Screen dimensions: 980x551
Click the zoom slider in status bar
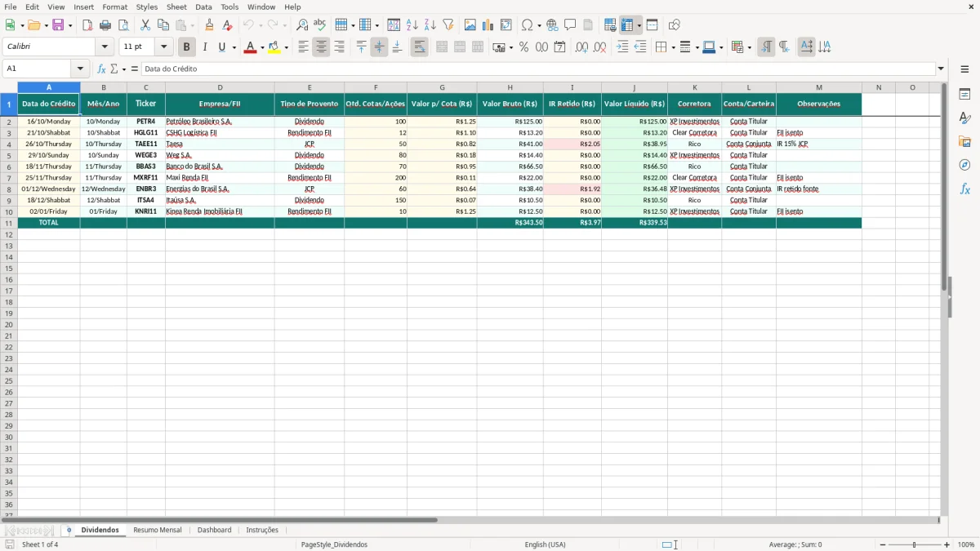click(914, 544)
